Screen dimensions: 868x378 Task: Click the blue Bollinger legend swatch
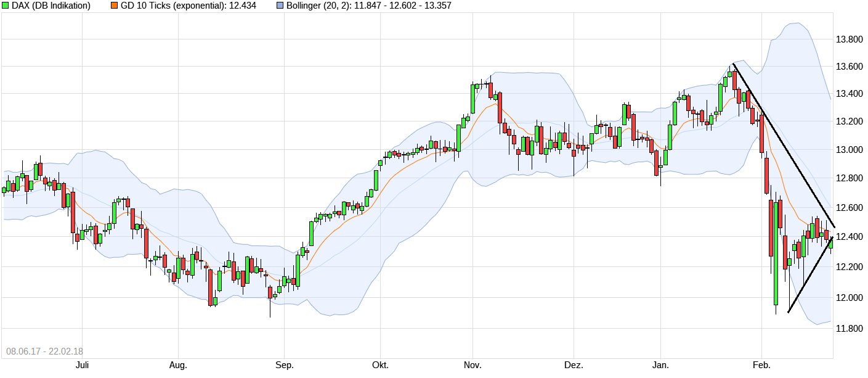pyautogui.click(x=280, y=6)
